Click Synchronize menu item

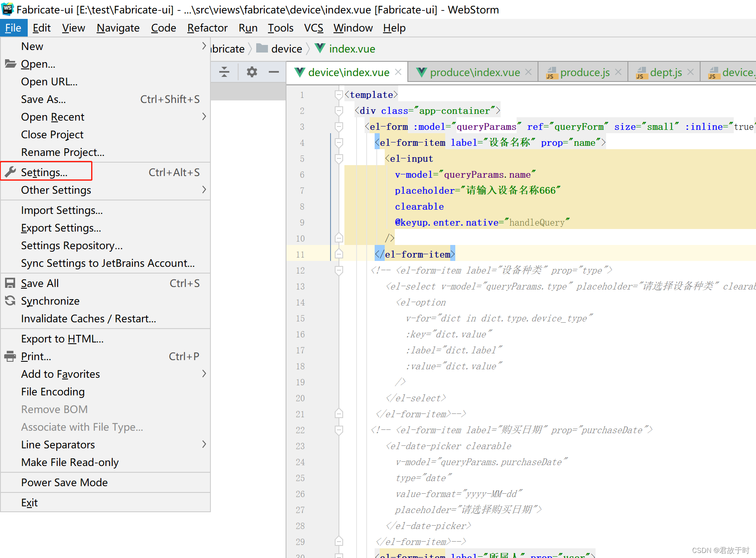click(x=105, y=301)
